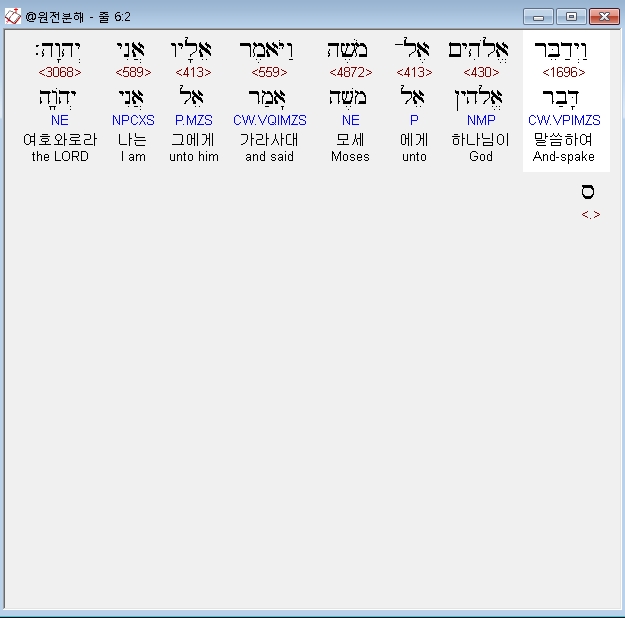Click Strong's number <559>

pyautogui.click(x=269, y=72)
